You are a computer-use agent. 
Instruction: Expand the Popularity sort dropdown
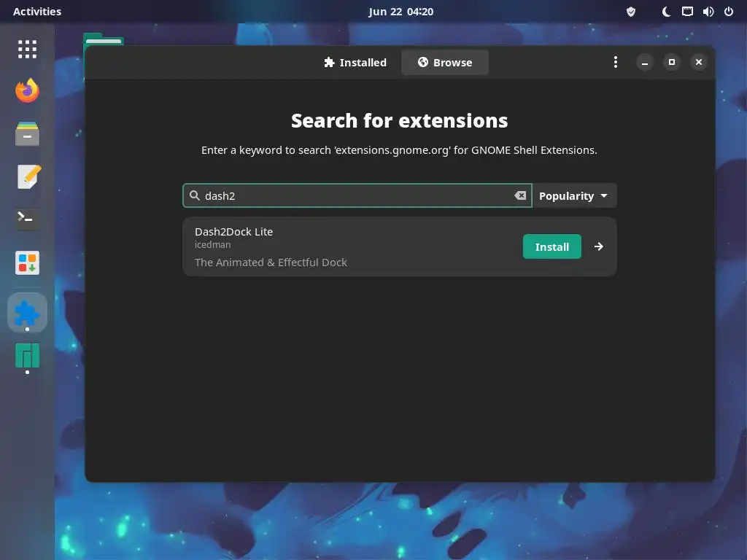574,195
